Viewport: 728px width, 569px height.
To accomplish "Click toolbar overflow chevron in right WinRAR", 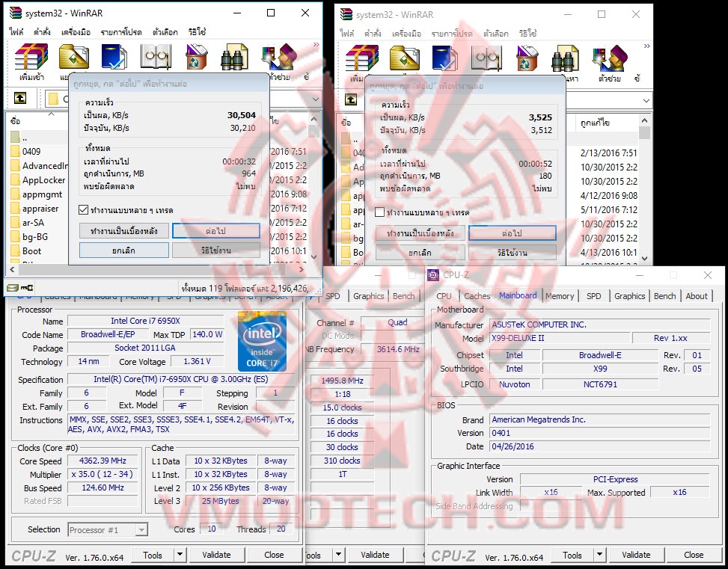I will [646, 46].
